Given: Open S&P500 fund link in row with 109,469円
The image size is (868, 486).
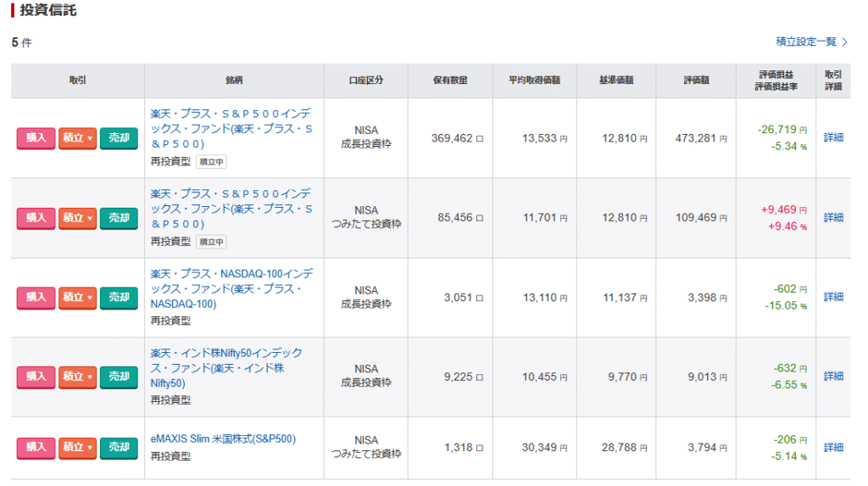Looking at the screenshot, I should coord(231,209).
